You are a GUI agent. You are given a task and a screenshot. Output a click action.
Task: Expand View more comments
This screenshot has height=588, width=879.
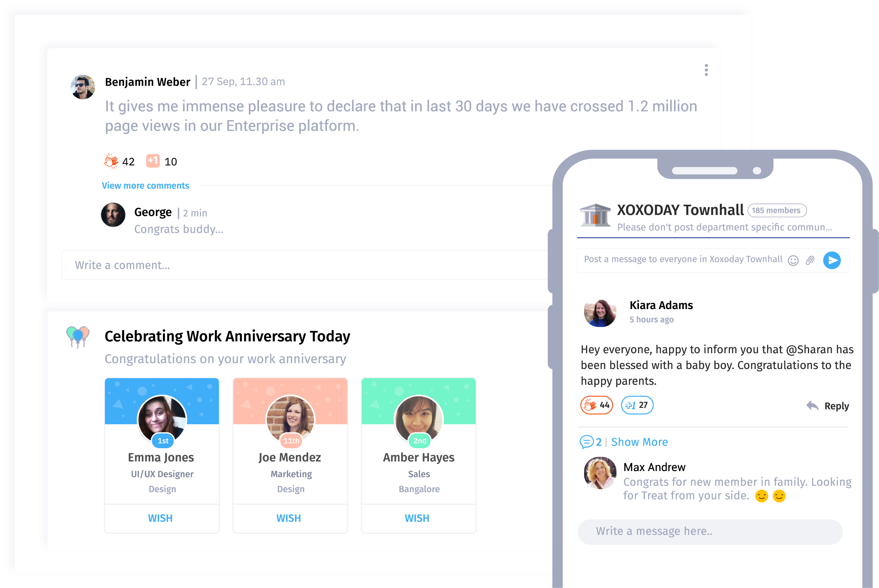coord(146,186)
